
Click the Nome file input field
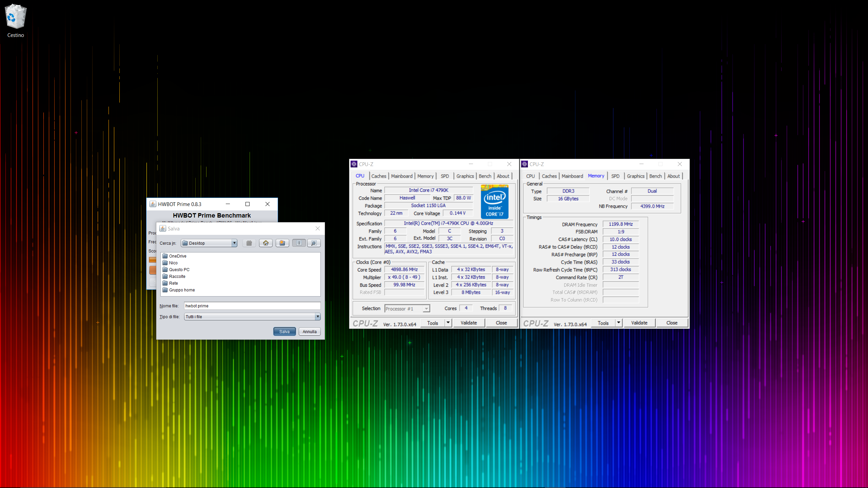tap(252, 306)
